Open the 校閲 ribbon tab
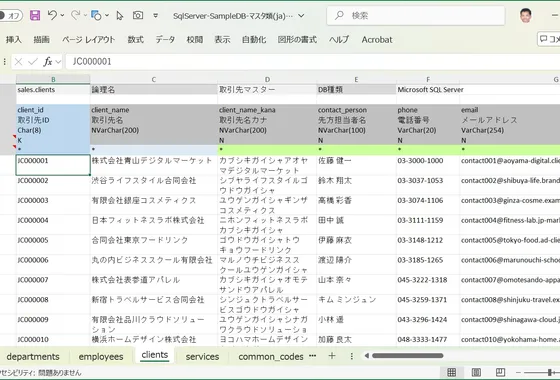This screenshot has height=380, width=560. 195,40
